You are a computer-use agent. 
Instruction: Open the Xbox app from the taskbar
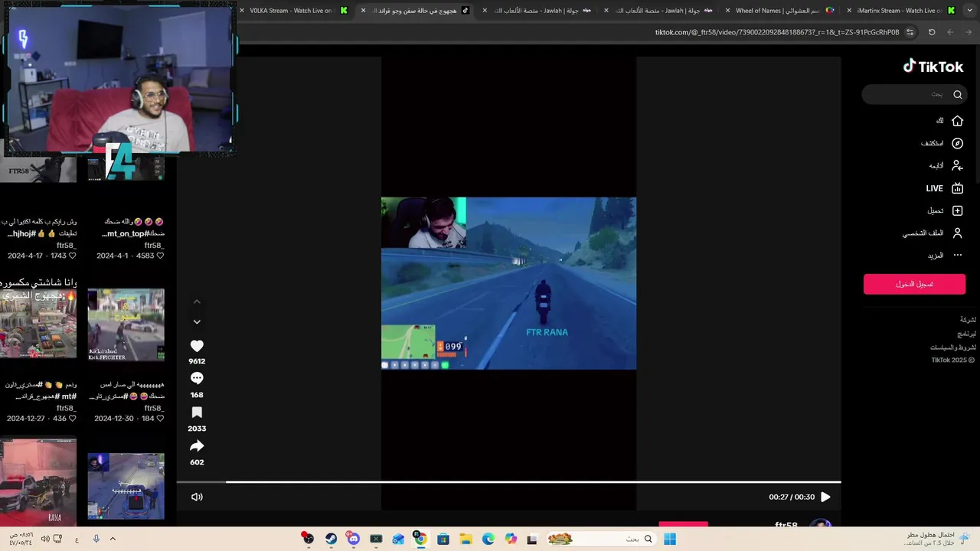coord(376,540)
